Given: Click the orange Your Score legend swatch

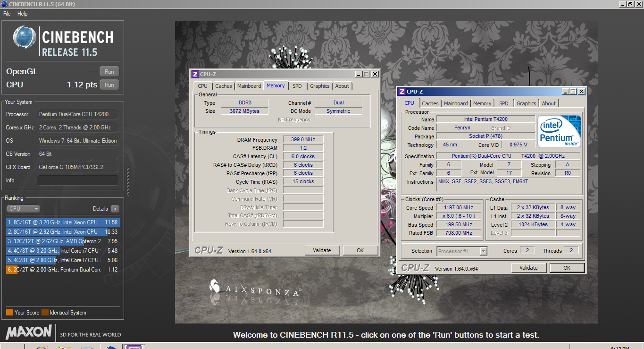Looking at the screenshot, I should 9,313.
